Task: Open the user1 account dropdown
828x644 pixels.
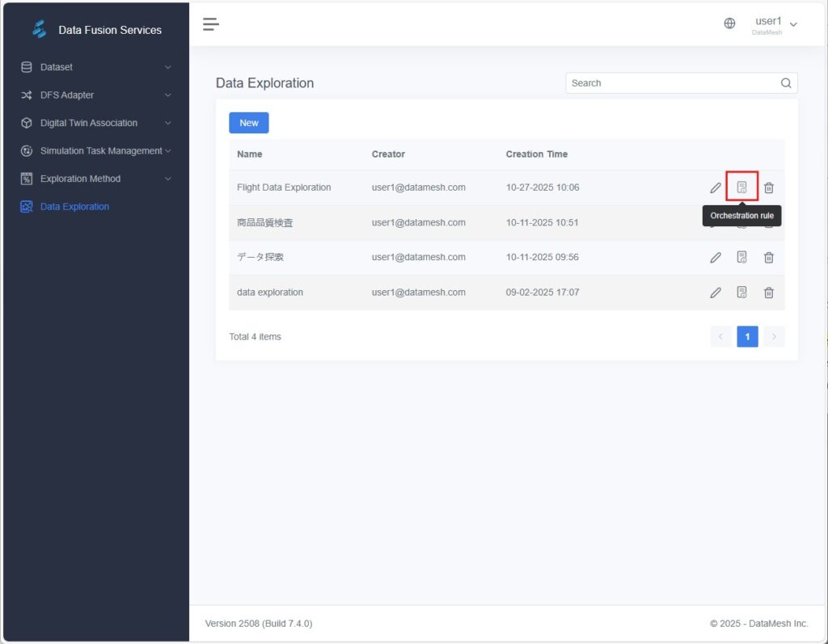Action: coord(775,24)
